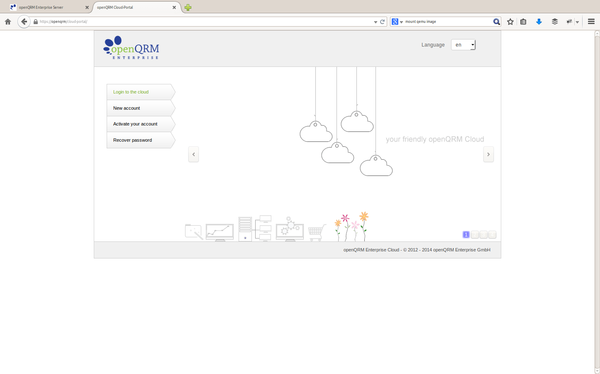Viewport: 600px width, 374px height.
Task: Close the openQRM Cloud-Portal tab
Action: pyautogui.click(x=174, y=7)
